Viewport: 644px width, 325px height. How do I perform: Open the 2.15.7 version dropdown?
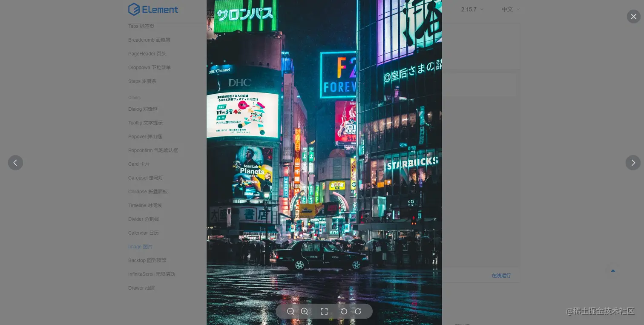[x=472, y=9]
